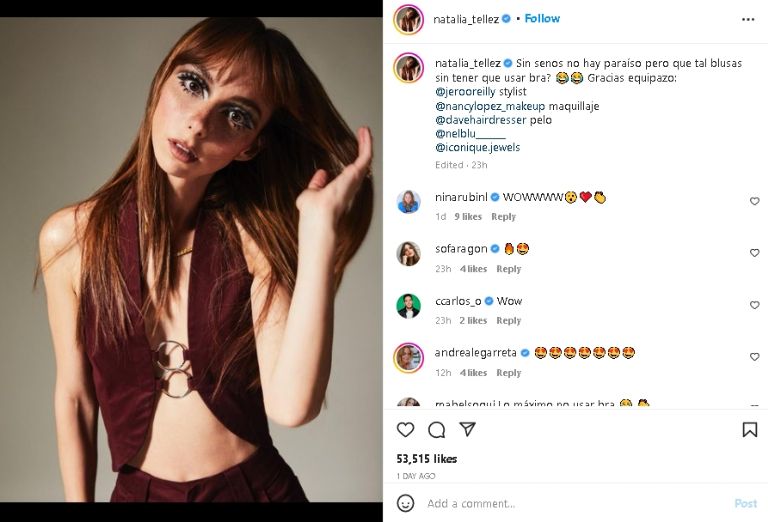Viewport: 768px width, 522px height.
Task: Reply to ninarubinl's comment
Action: tap(504, 217)
